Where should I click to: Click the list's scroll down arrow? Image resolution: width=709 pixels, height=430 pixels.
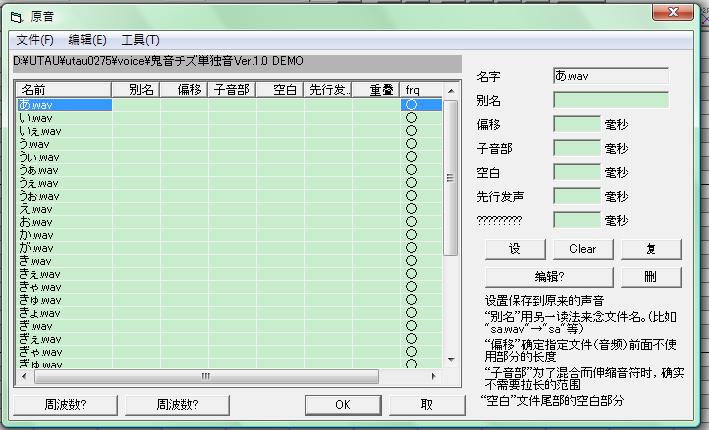pyautogui.click(x=451, y=360)
